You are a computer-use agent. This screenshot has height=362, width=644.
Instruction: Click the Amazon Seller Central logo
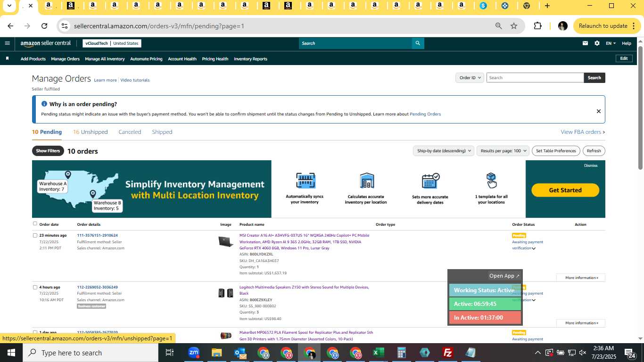[46, 43]
